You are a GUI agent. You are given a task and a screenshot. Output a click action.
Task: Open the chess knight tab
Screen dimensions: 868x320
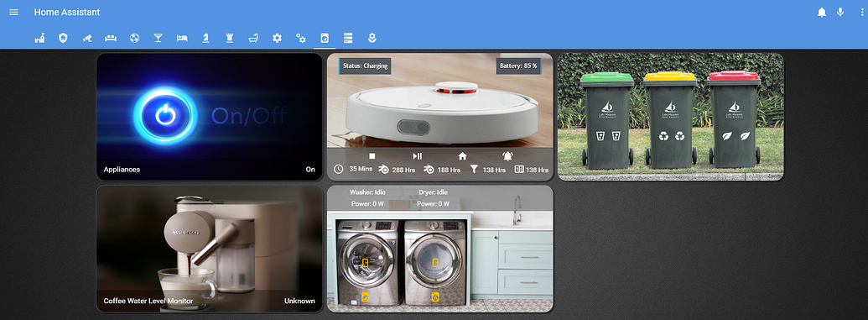[x=205, y=38]
